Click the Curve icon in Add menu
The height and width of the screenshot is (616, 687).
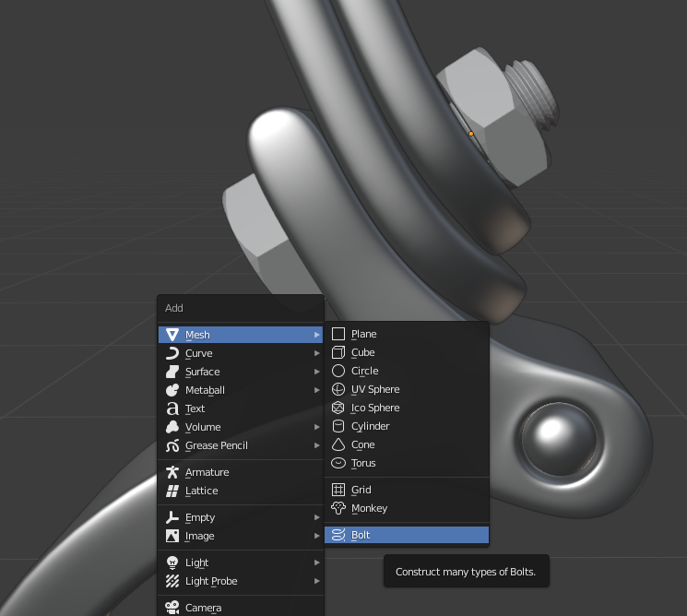pyautogui.click(x=172, y=353)
